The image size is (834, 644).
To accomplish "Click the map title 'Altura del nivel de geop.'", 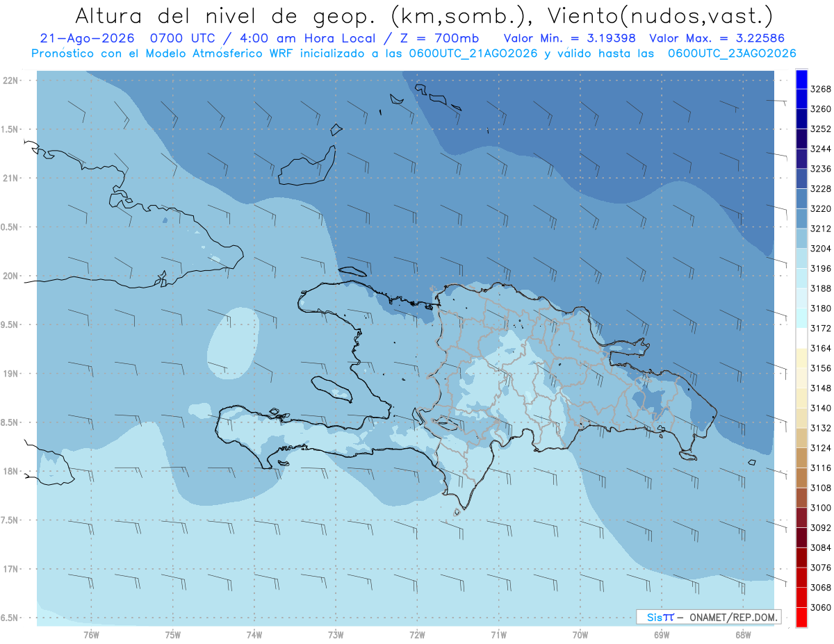I will pyautogui.click(x=224, y=15).
